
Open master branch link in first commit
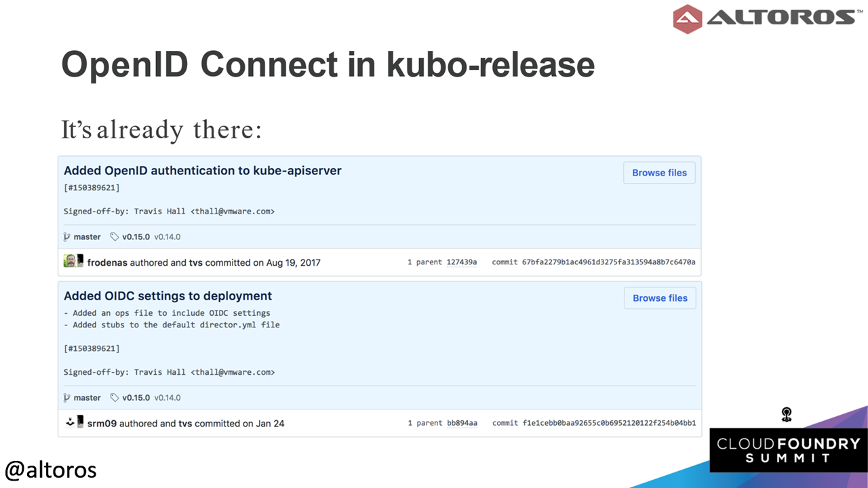pos(87,237)
